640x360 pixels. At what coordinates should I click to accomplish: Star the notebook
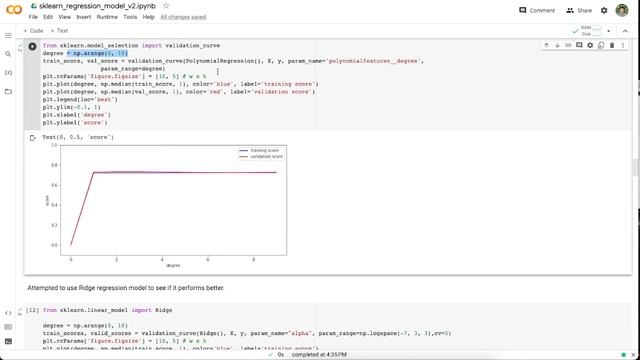[x=166, y=6]
